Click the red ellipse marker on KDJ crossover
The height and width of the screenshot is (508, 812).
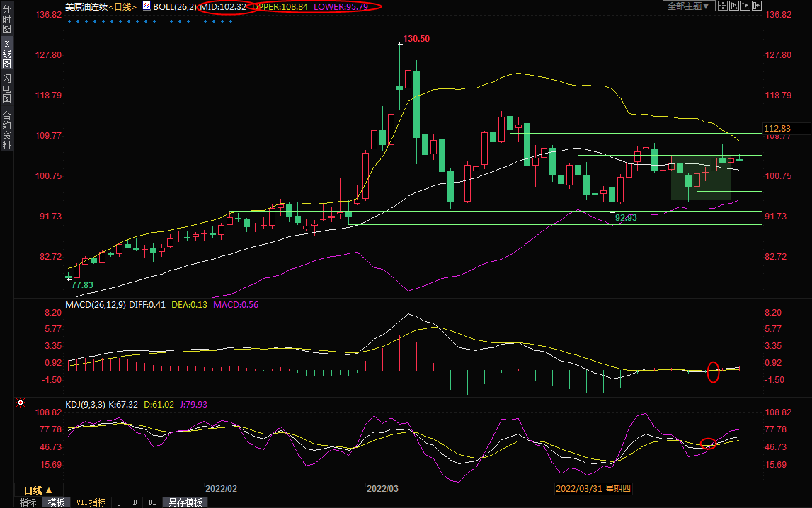click(x=708, y=444)
